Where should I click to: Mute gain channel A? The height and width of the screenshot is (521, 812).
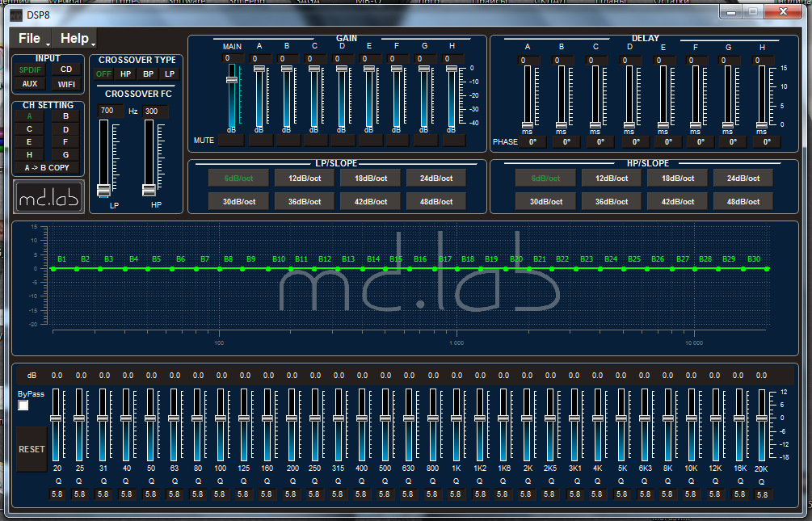(x=260, y=141)
